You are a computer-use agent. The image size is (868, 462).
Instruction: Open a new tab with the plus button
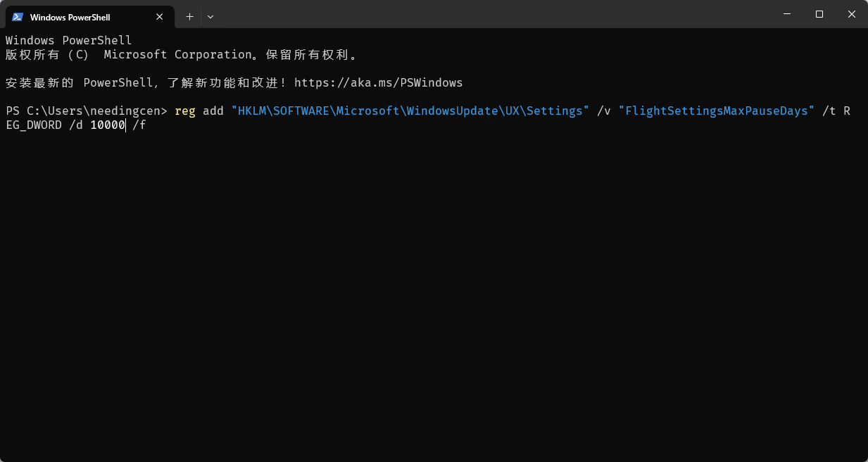(189, 16)
